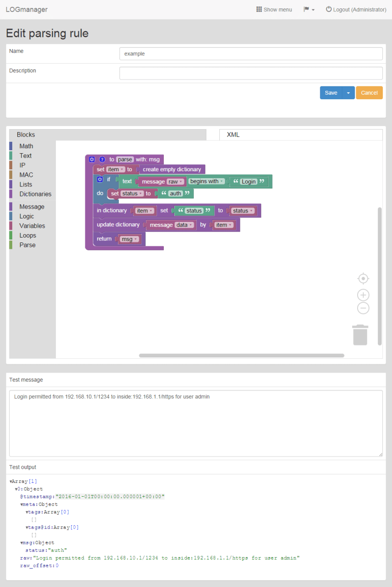Image resolution: width=392 pixels, height=587 pixels.
Task: Edit the 'status' key text literal
Action: 194,211
